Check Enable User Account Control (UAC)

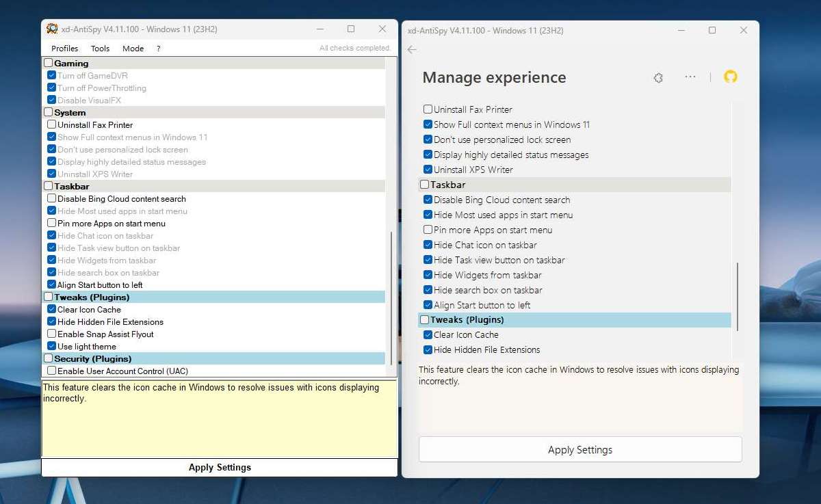click(52, 371)
